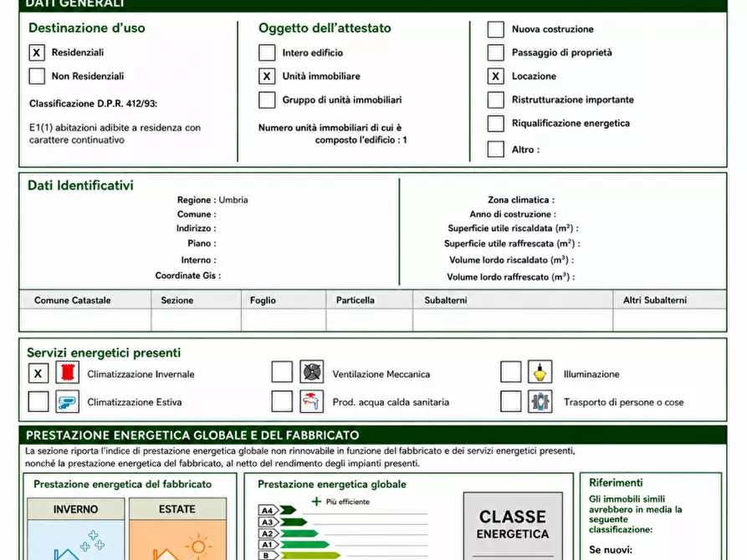
Task: Uncheck the Climatizzazione Invernale service checkbox
Action: pos(38,374)
